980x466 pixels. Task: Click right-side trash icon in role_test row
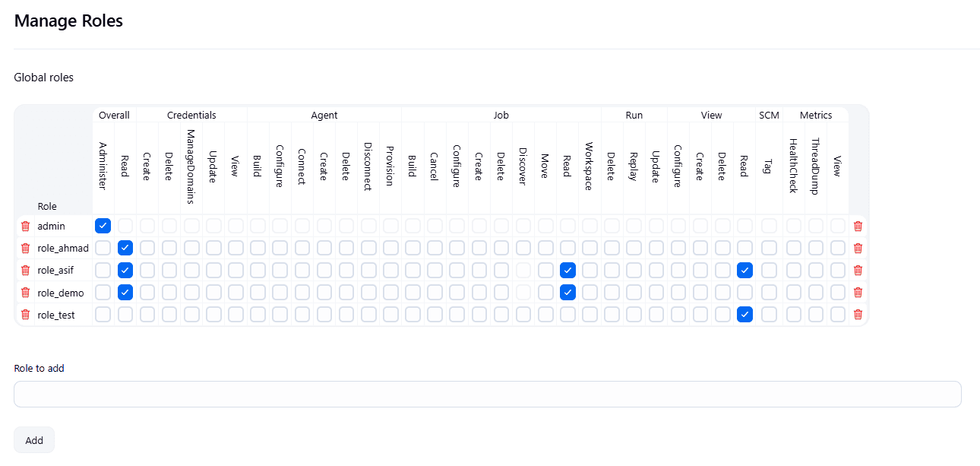[858, 314]
